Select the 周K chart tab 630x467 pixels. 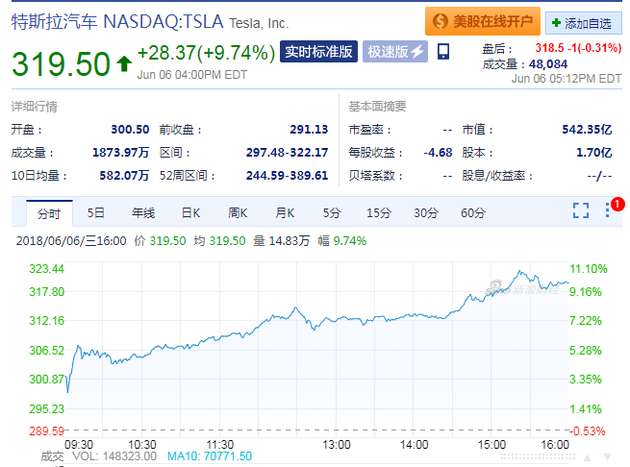[237, 213]
